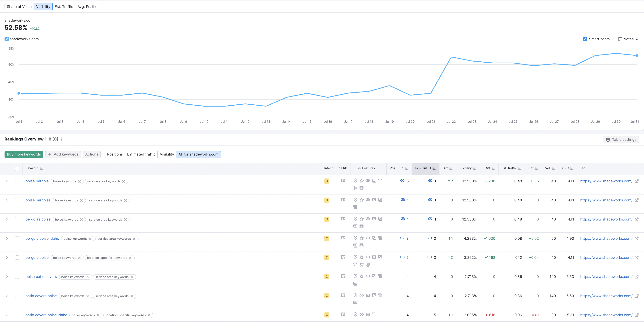The height and width of the screenshot is (323, 644).
Task: Click Buy more keywords button
Action: 24,154
